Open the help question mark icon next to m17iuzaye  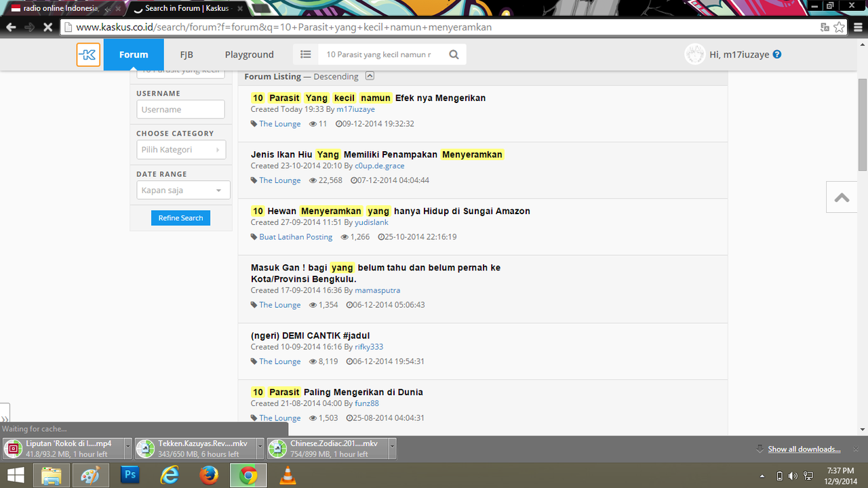[x=777, y=54]
